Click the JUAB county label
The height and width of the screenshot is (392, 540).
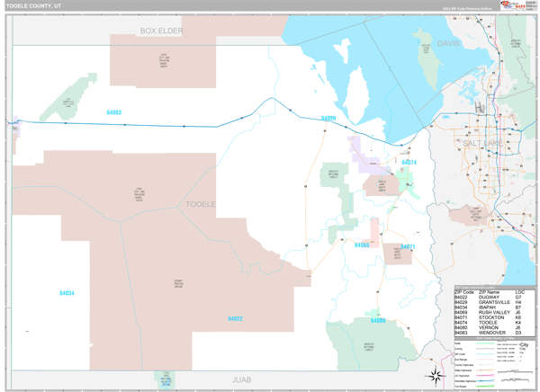(x=241, y=380)
